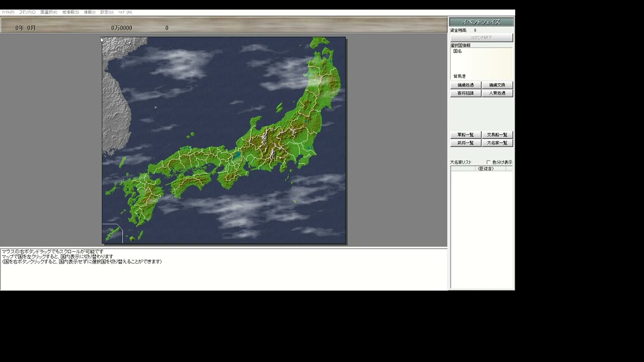The width and height of the screenshot is (644, 362).
Task: Enable the 色分け表示 checkbox
Action: coord(489,162)
